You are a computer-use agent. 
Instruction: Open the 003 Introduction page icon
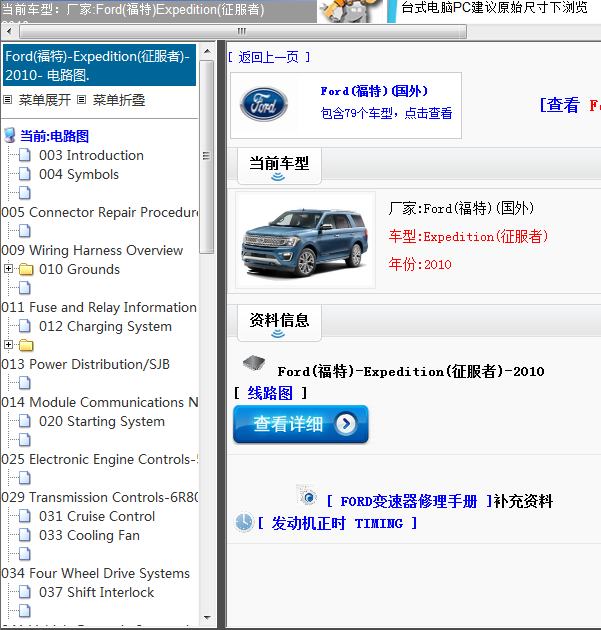point(25,155)
